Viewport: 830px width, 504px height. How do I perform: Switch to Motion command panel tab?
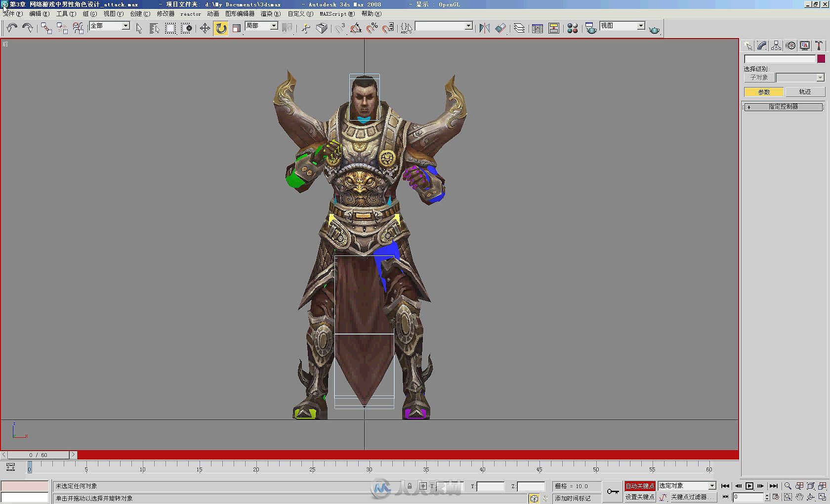click(790, 46)
